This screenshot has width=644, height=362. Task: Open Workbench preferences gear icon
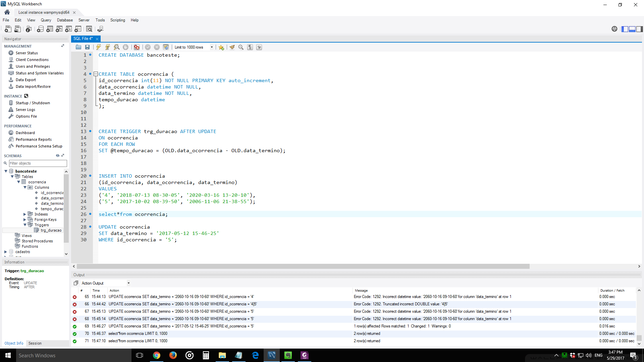pos(614,29)
